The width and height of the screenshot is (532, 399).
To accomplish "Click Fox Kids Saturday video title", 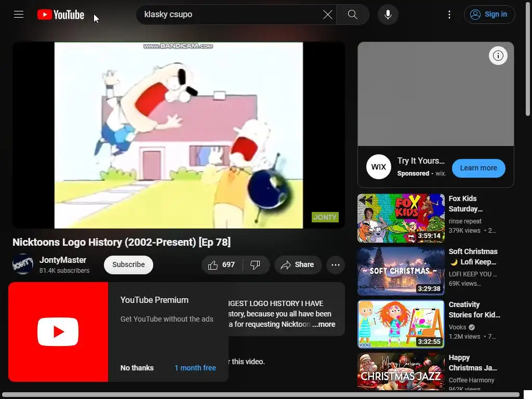I will [465, 204].
